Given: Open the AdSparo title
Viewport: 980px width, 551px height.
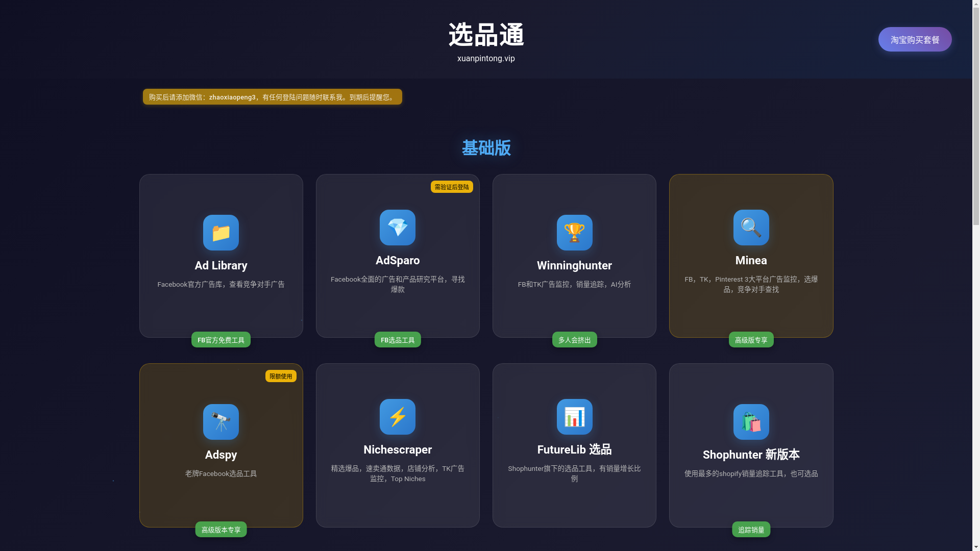Looking at the screenshot, I should tap(398, 260).
